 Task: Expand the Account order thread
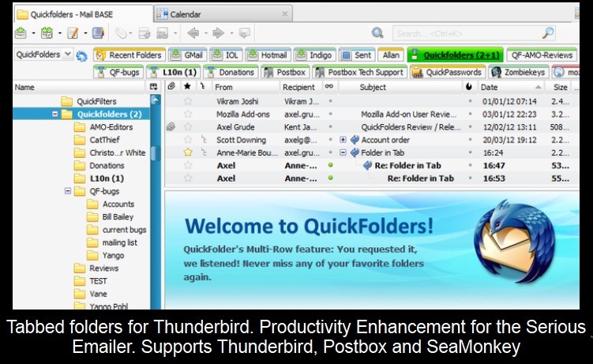point(343,140)
